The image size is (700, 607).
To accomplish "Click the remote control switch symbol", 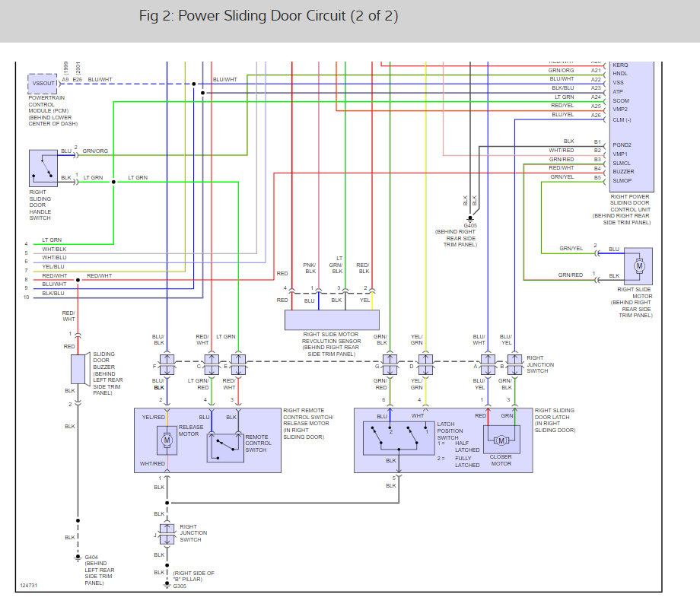I will tap(225, 448).
